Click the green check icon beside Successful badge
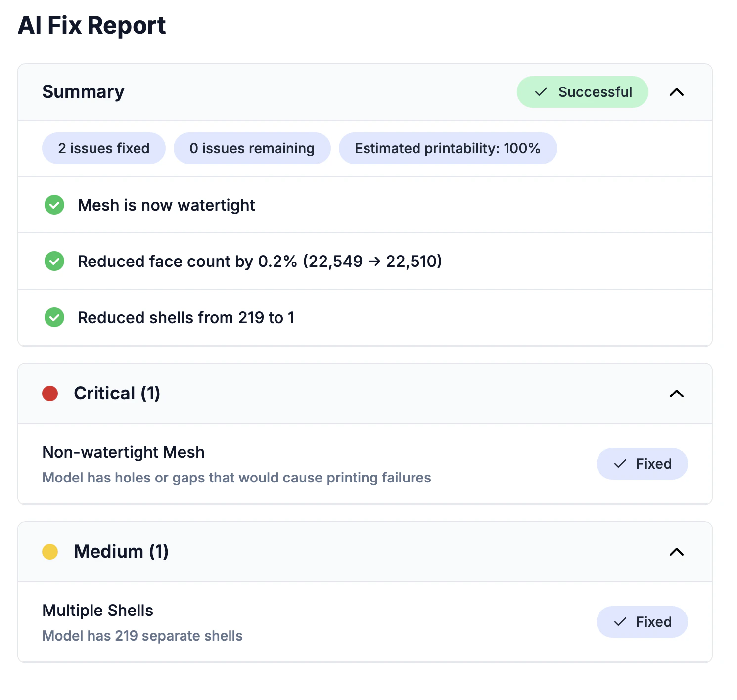Viewport: 737px width, 700px height. click(541, 92)
